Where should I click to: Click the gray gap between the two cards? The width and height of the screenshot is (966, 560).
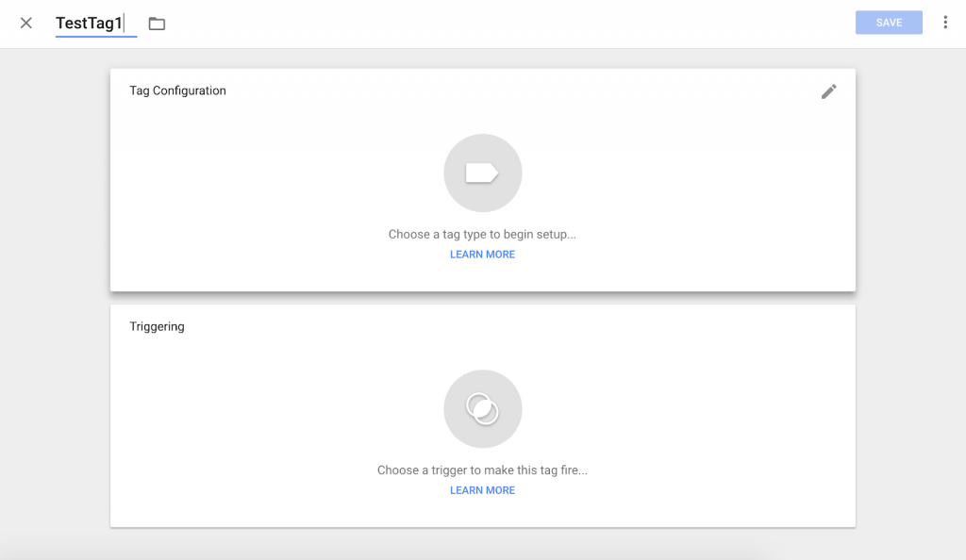(482, 298)
